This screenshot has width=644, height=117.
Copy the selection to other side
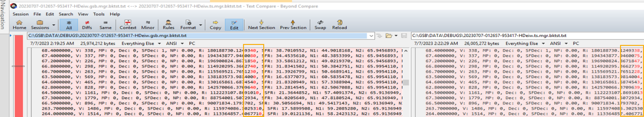point(215,25)
